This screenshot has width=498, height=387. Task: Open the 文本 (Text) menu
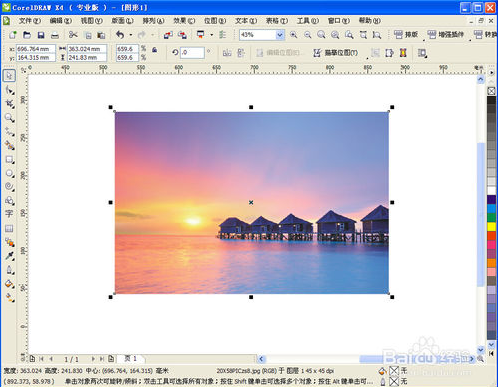[246, 21]
